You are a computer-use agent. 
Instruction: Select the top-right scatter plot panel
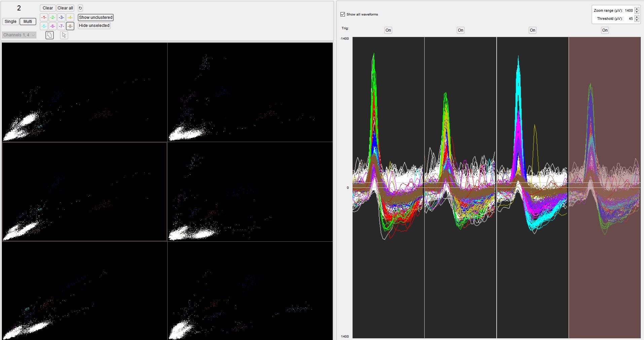pyautogui.click(x=250, y=92)
